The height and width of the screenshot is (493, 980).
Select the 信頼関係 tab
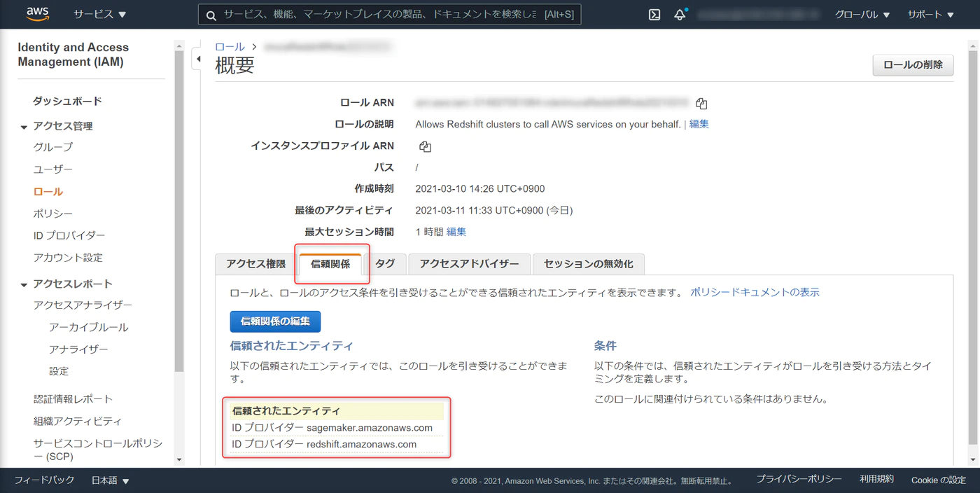point(330,264)
